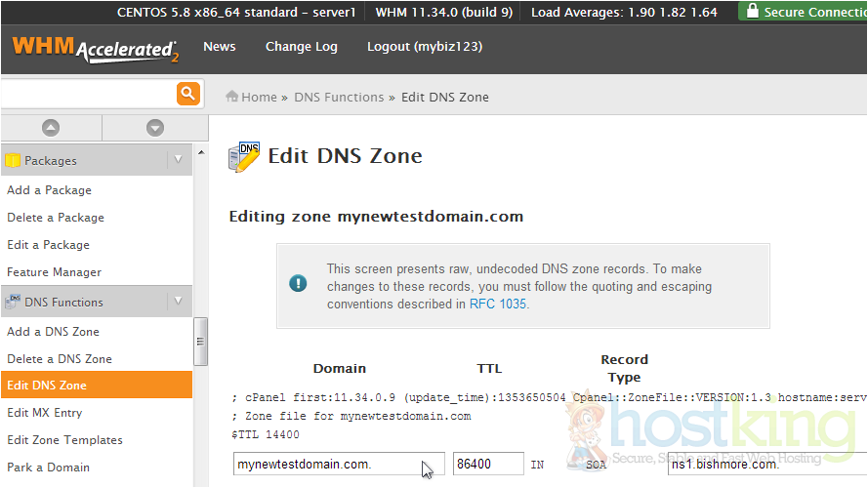
Task: Open the News menu item
Action: (219, 47)
